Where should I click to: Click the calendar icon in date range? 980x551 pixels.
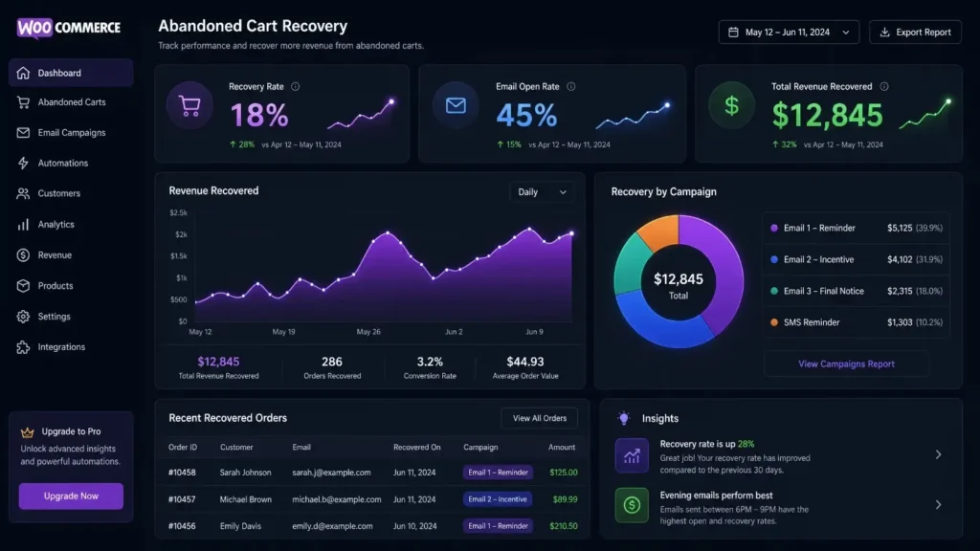(x=733, y=32)
